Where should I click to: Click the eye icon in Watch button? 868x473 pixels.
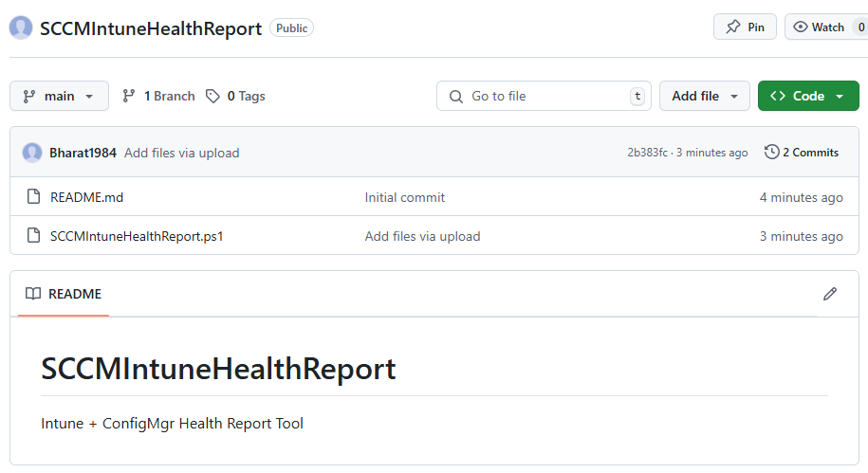(800, 27)
